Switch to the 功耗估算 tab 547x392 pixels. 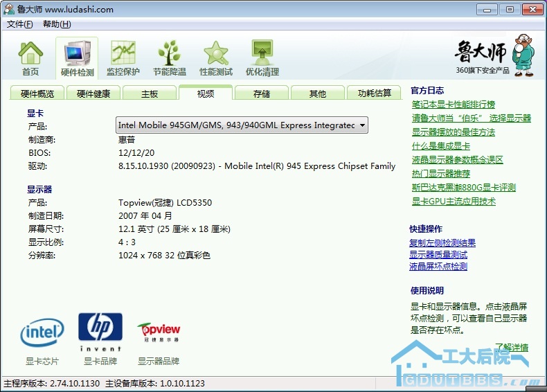(x=375, y=93)
